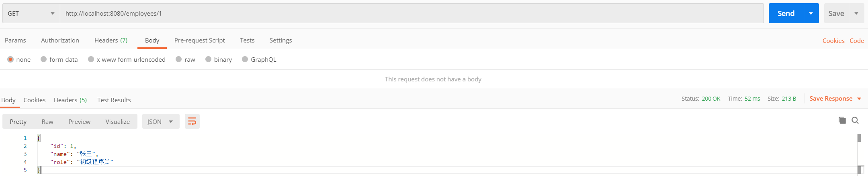The image size is (868, 176).
Task: Open the Save button dropdown arrow
Action: [856, 14]
